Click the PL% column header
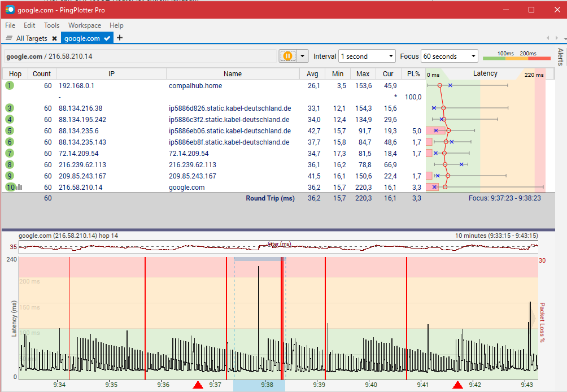This screenshot has height=392, width=567. [x=413, y=74]
